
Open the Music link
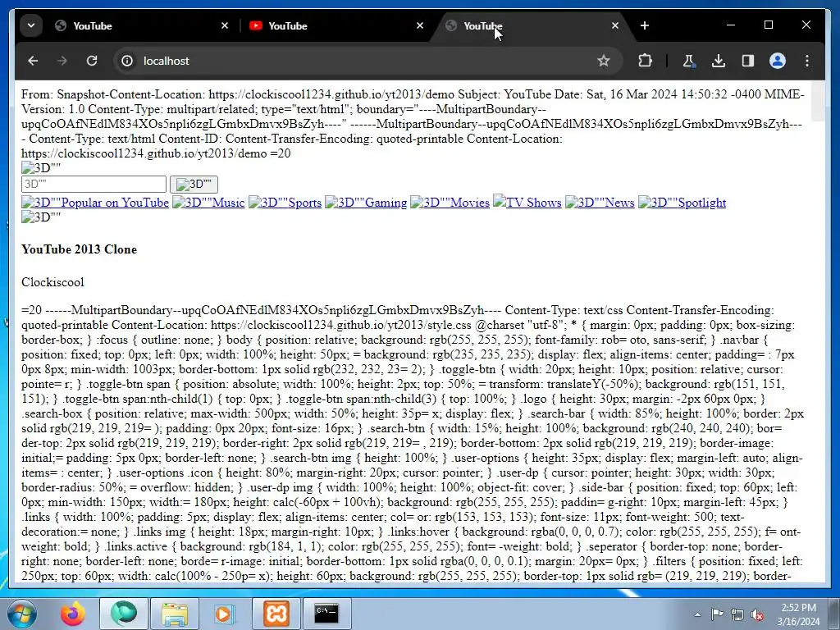click(x=208, y=203)
